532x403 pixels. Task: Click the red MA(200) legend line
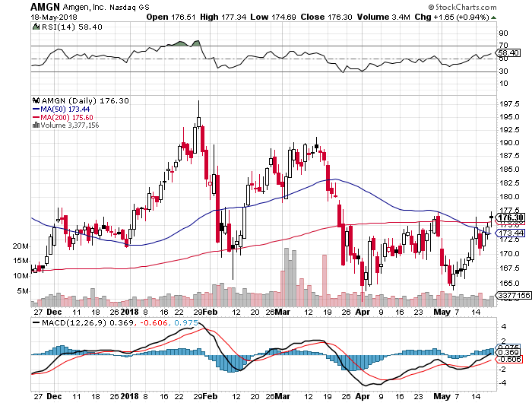click(36, 117)
